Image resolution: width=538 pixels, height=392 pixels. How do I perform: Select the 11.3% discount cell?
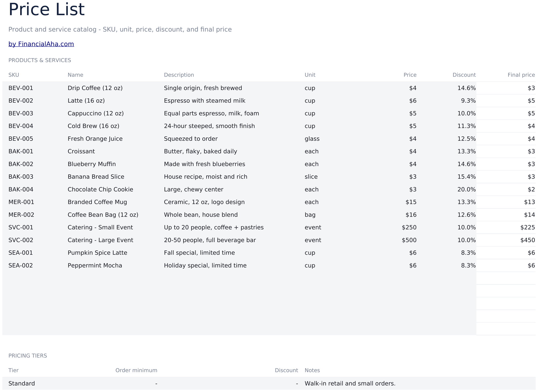[x=467, y=126]
